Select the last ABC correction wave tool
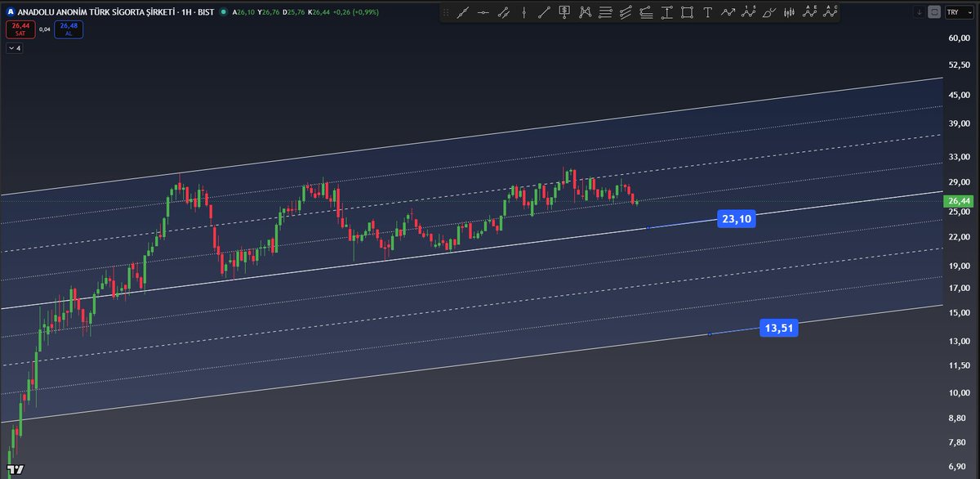This screenshot has width=980, height=479. (830, 12)
